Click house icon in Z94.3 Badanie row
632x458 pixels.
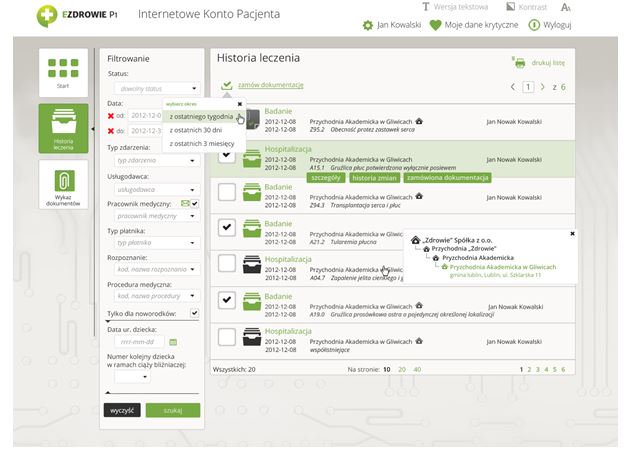419,196
